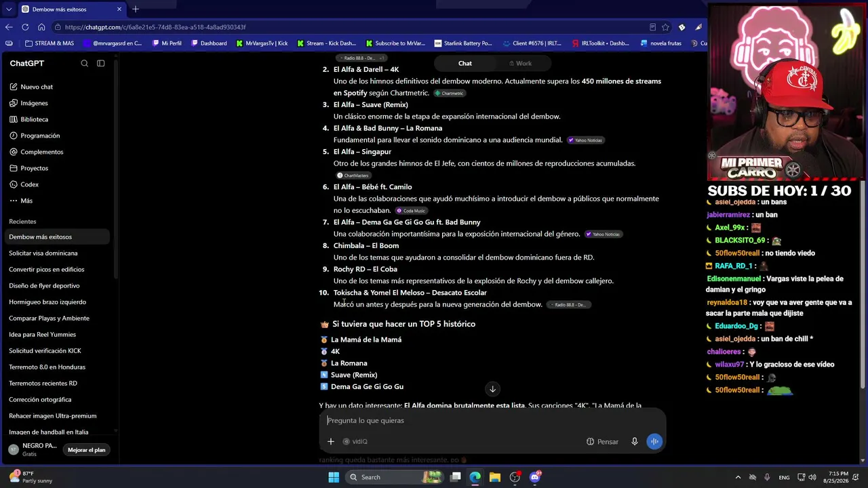868x488 pixels.
Task: Open the Windows Start menu
Action: (334, 477)
